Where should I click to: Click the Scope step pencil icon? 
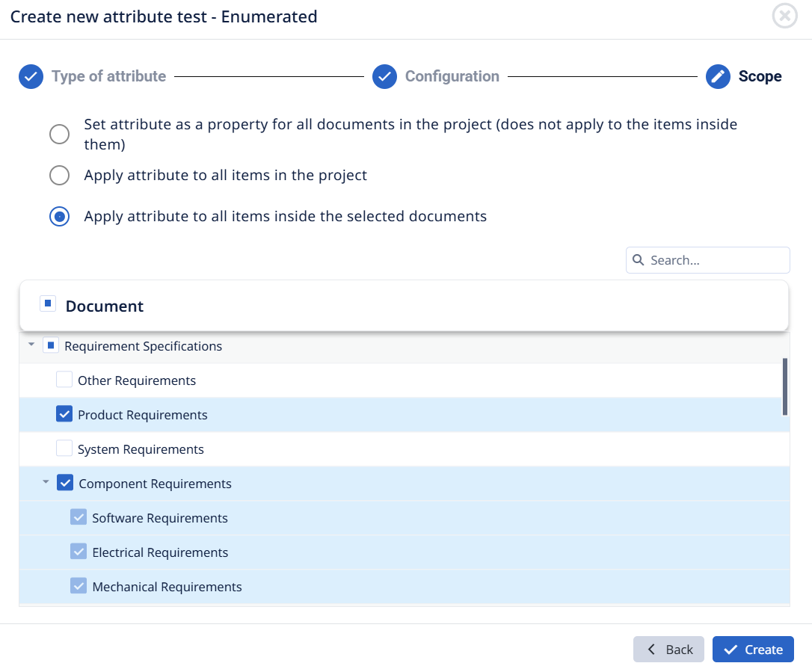point(718,77)
